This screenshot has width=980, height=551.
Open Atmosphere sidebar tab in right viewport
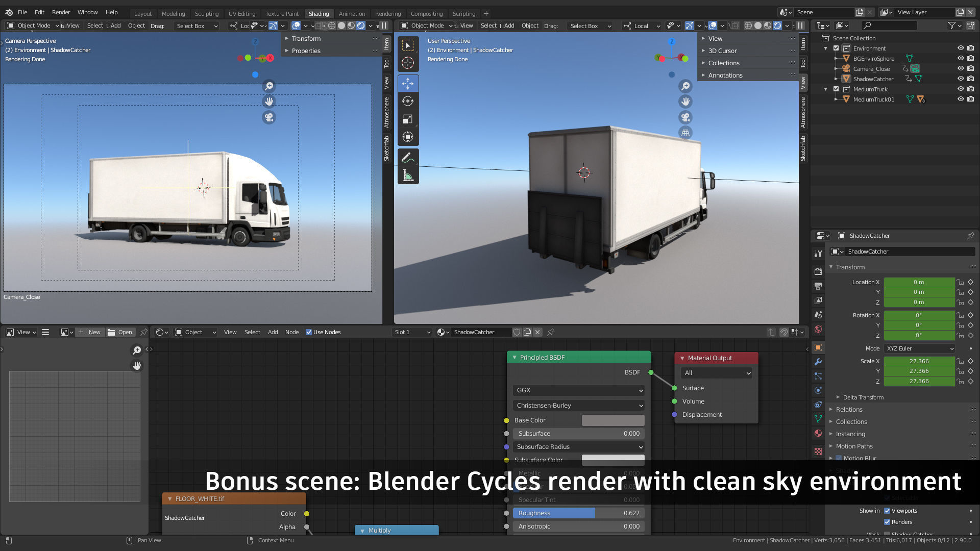(803, 113)
